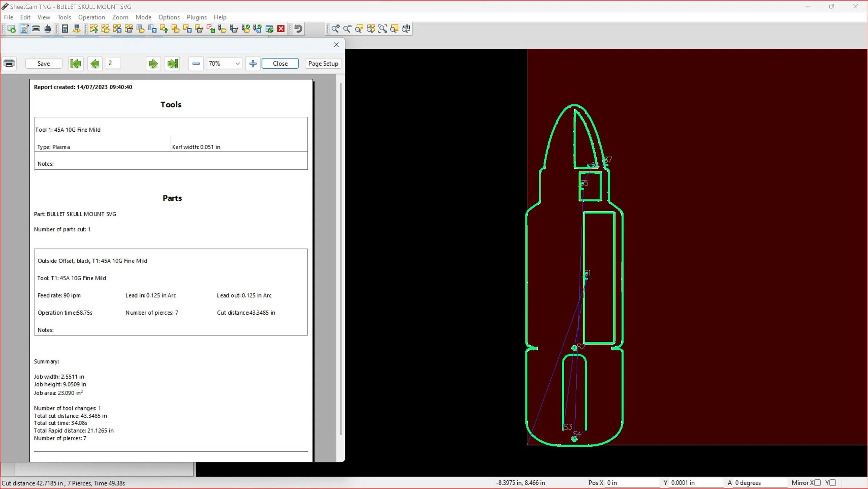
Task: Click the zoom in magnifier icon
Action: [335, 29]
